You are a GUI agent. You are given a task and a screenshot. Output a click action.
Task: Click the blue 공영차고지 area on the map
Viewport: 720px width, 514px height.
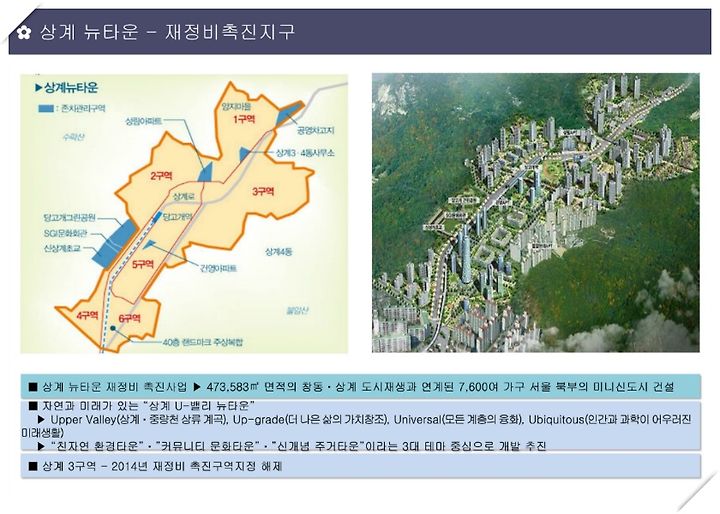click(x=289, y=114)
